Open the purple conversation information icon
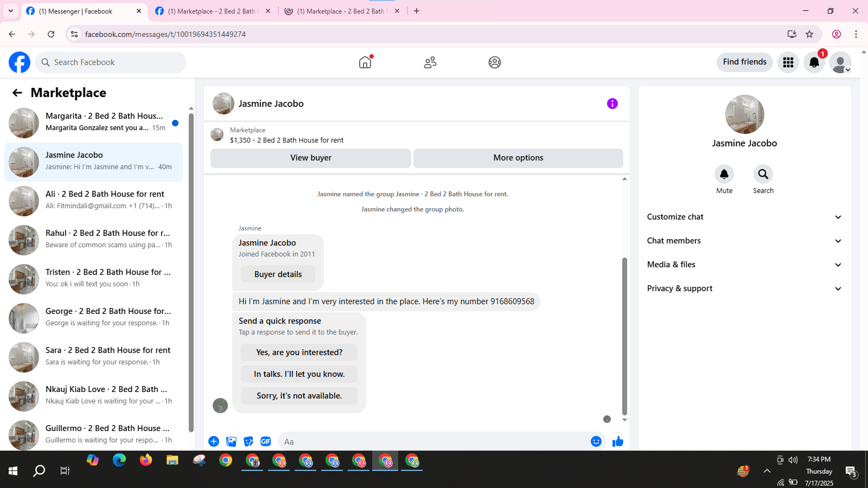The height and width of the screenshot is (488, 868). [x=612, y=104]
